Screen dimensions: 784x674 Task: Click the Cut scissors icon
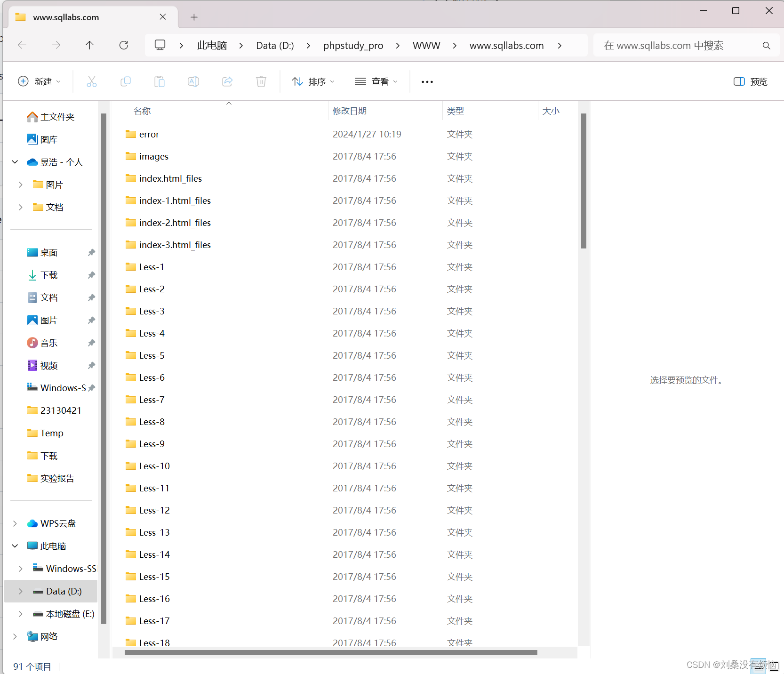pos(92,81)
